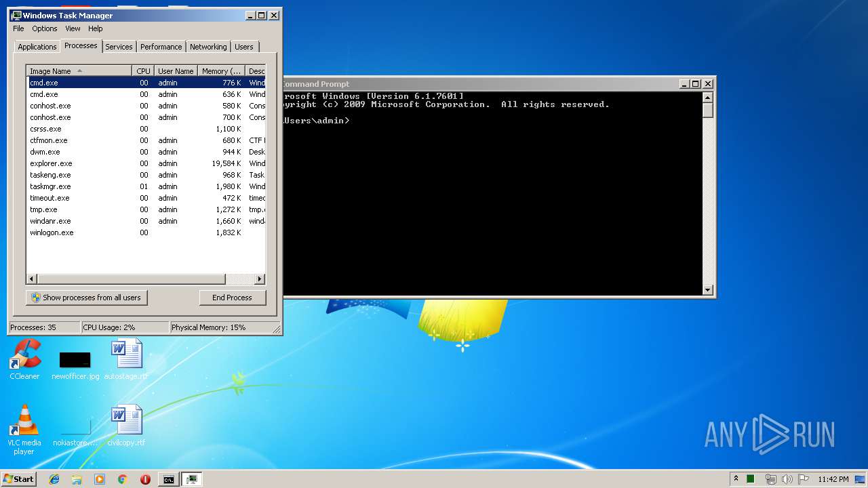868x488 pixels.
Task: Select the taskeng.exe process row
Action: click(146, 175)
